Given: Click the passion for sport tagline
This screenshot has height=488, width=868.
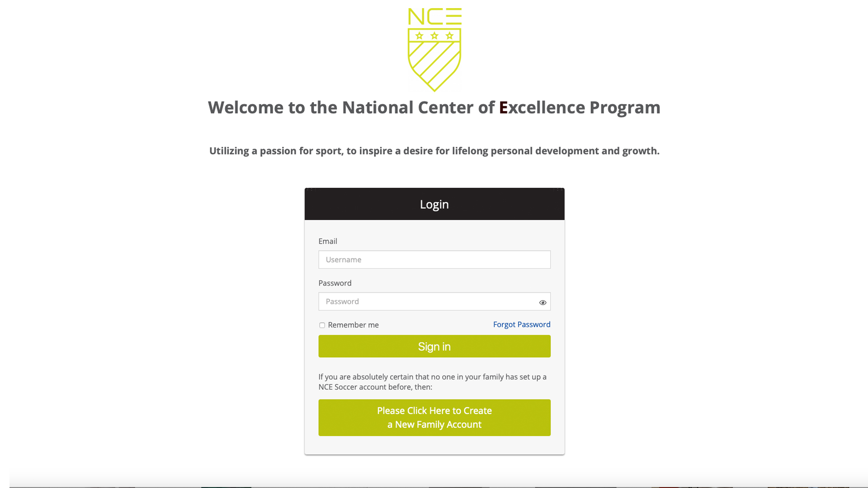Looking at the screenshot, I should 434,151.
